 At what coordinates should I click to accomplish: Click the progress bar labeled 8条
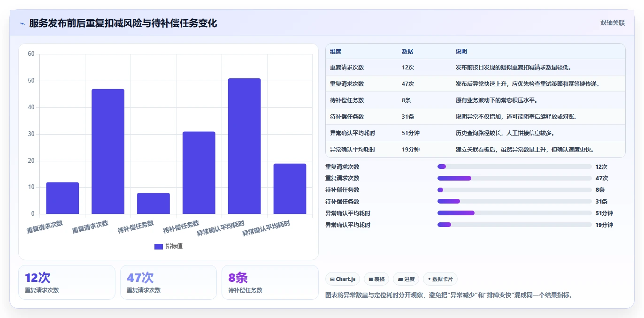click(x=514, y=190)
